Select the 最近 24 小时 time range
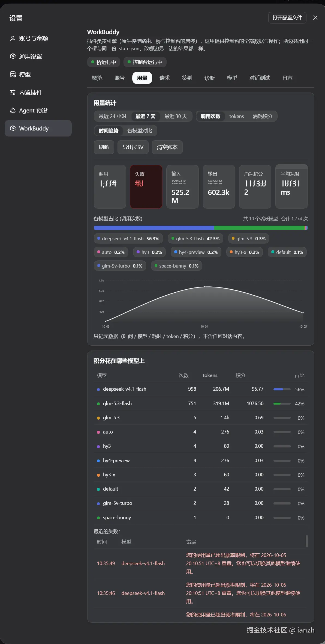325x644 pixels. click(113, 116)
